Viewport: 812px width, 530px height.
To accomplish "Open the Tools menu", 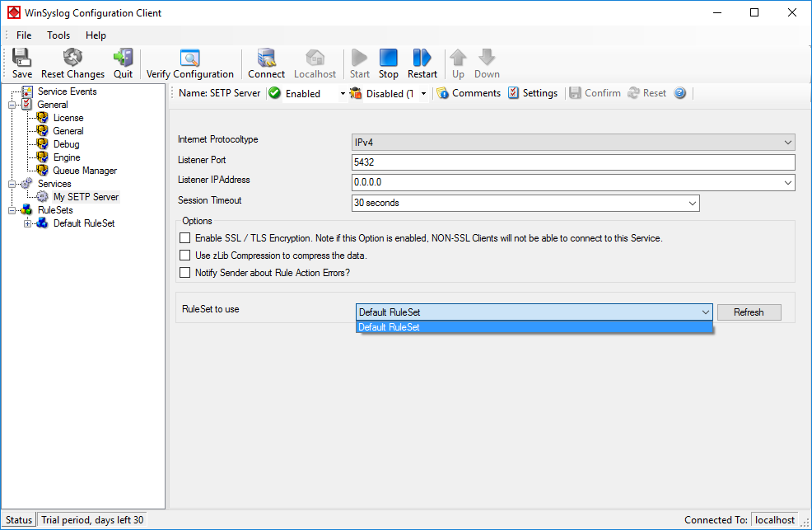I will (x=58, y=35).
